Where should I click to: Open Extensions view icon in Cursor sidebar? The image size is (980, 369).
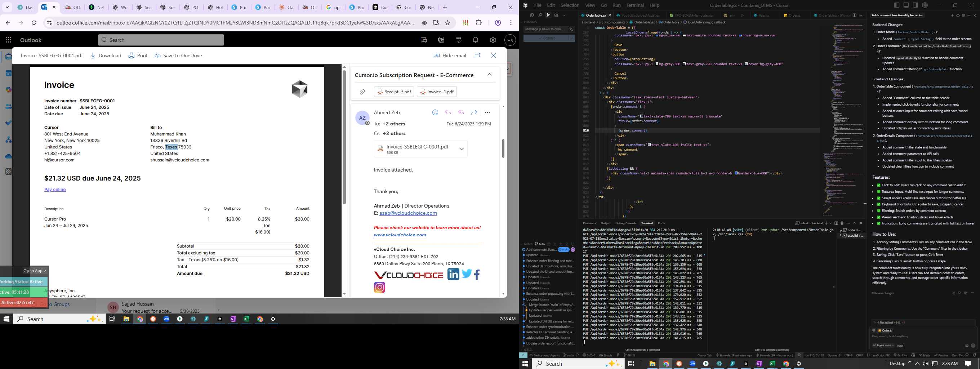tap(556, 15)
